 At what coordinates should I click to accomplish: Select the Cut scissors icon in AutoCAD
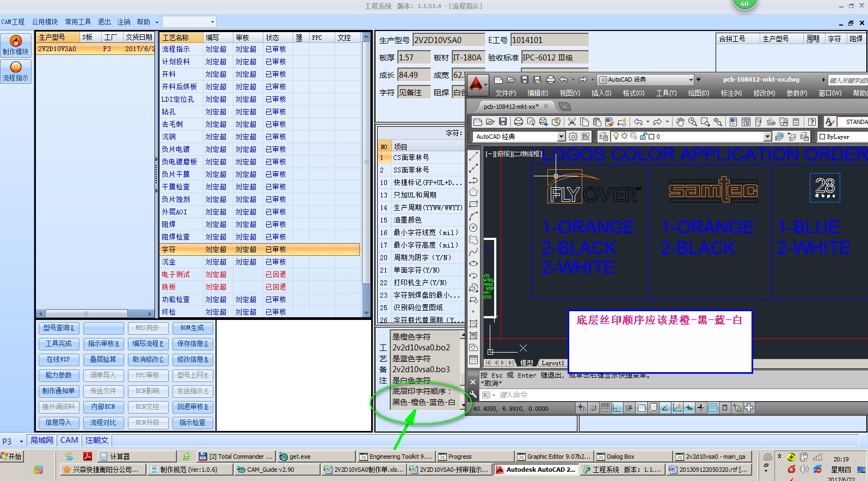pos(571,122)
